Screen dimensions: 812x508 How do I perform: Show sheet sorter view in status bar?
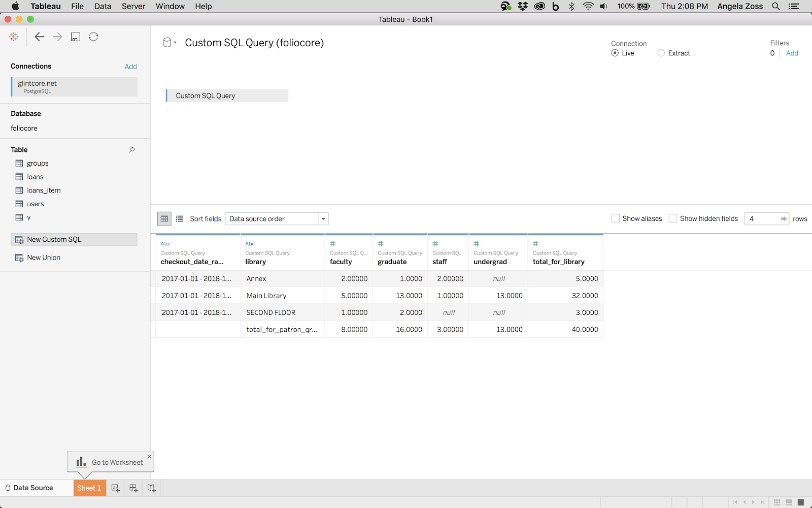coord(777,502)
